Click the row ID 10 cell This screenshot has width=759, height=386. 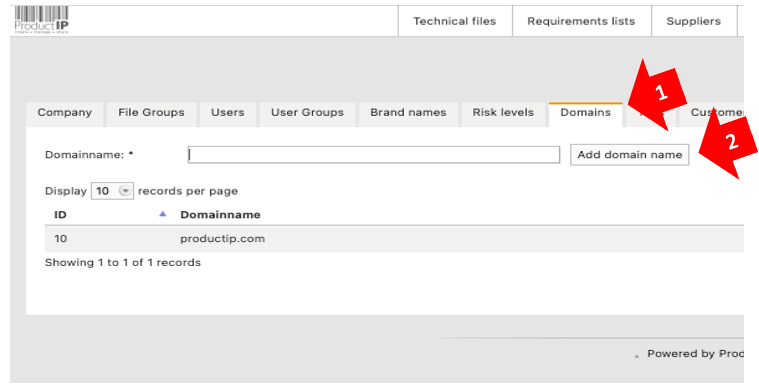(61, 239)
